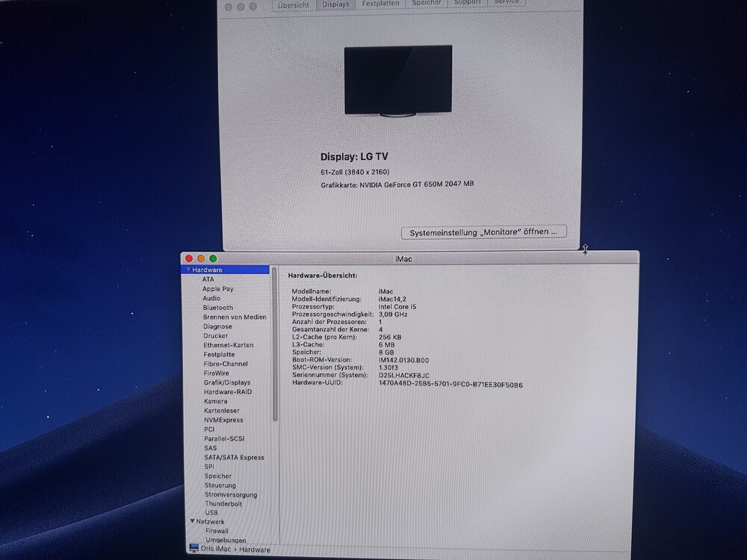
Task: Click the computer icon in path bar
Action: (194, 549)
